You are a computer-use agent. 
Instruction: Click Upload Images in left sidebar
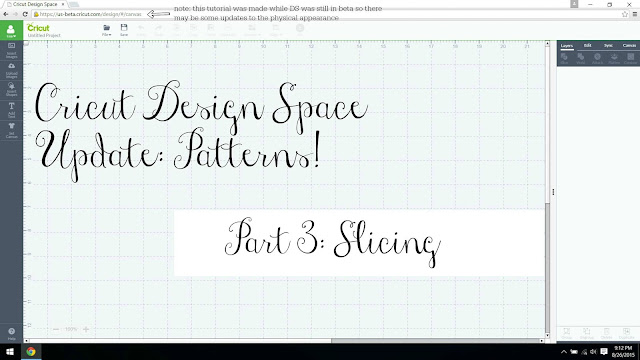[11, 70]
